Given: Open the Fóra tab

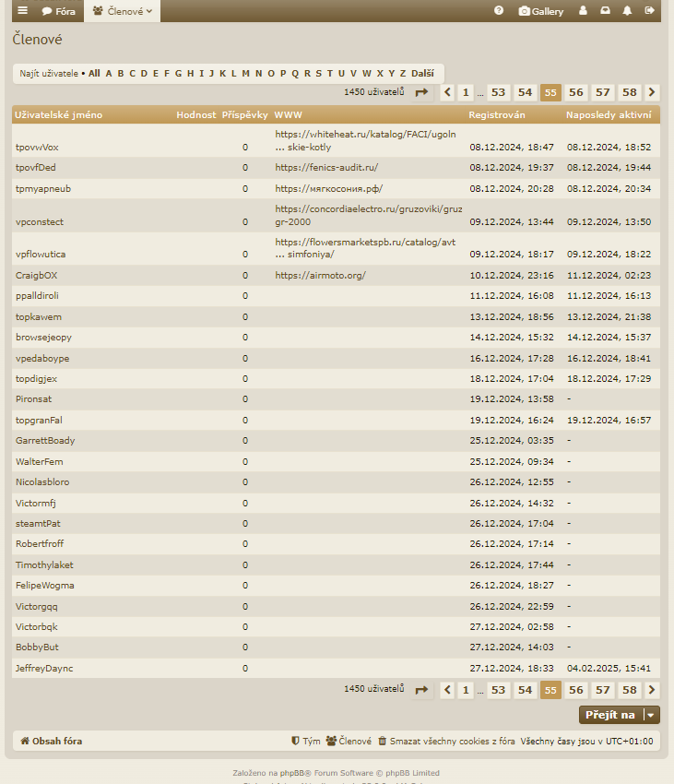Looking at the screenshot, I should coord(59,11).
